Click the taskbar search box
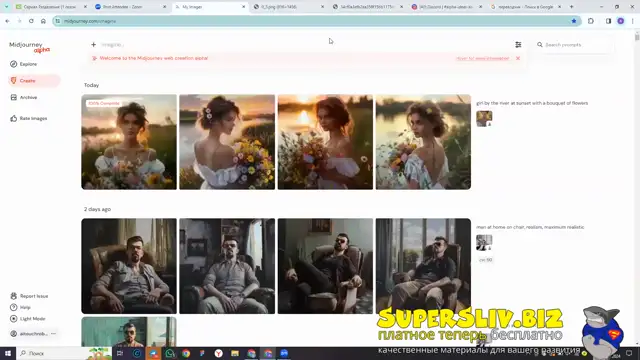The height and width of the screenshot is (360, 640). 64,353
